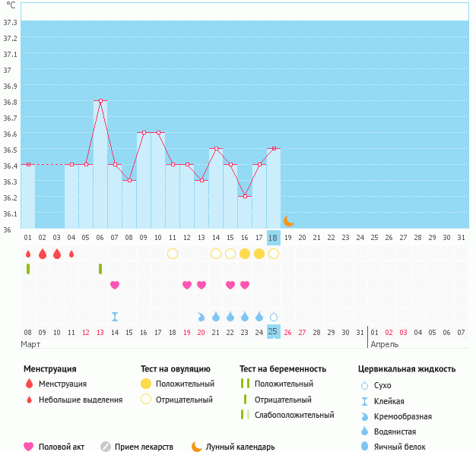Screen dimensions: 476x452
Task: Click the negative ovulation test circle on day 11
Action: coord(173,253)
